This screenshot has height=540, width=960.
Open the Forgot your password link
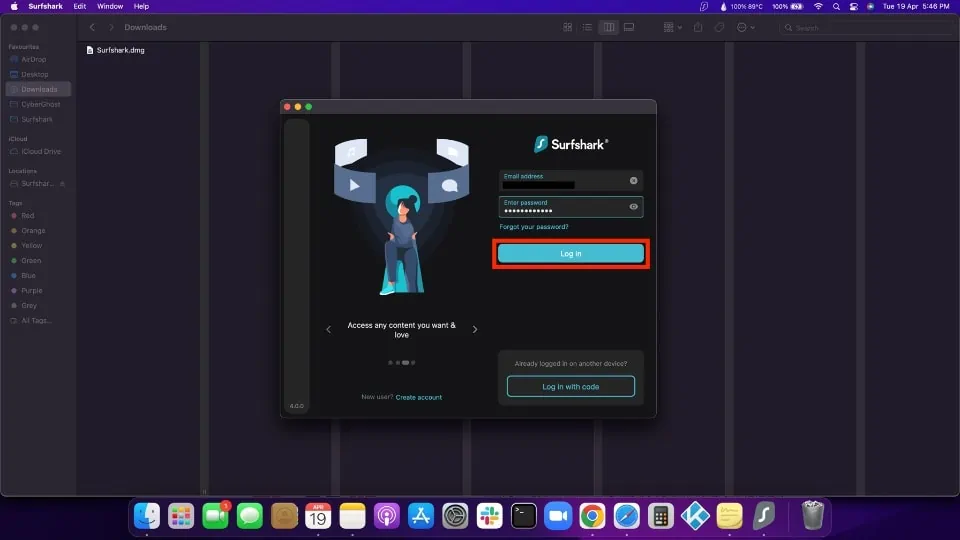pyautogui.click(x=534, y=227)
